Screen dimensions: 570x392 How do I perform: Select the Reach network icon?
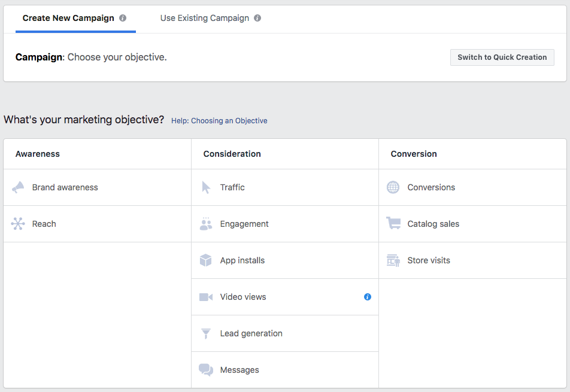(18, 224)
